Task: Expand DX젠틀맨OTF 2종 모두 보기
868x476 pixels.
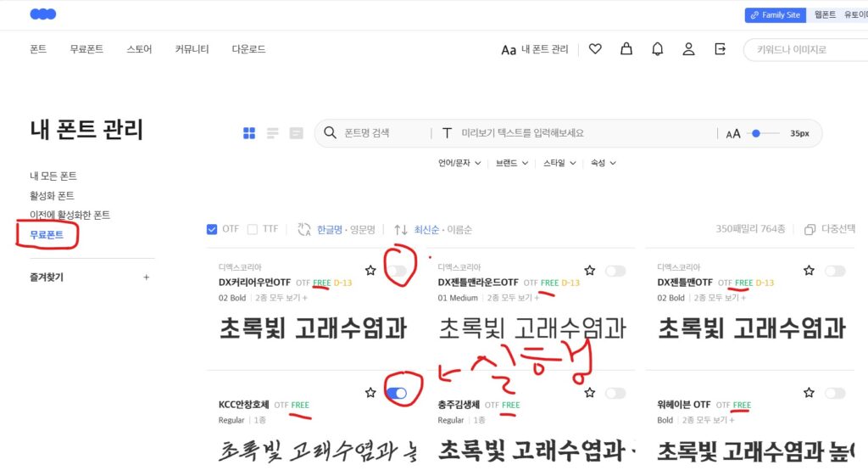Action: (721, 298)
